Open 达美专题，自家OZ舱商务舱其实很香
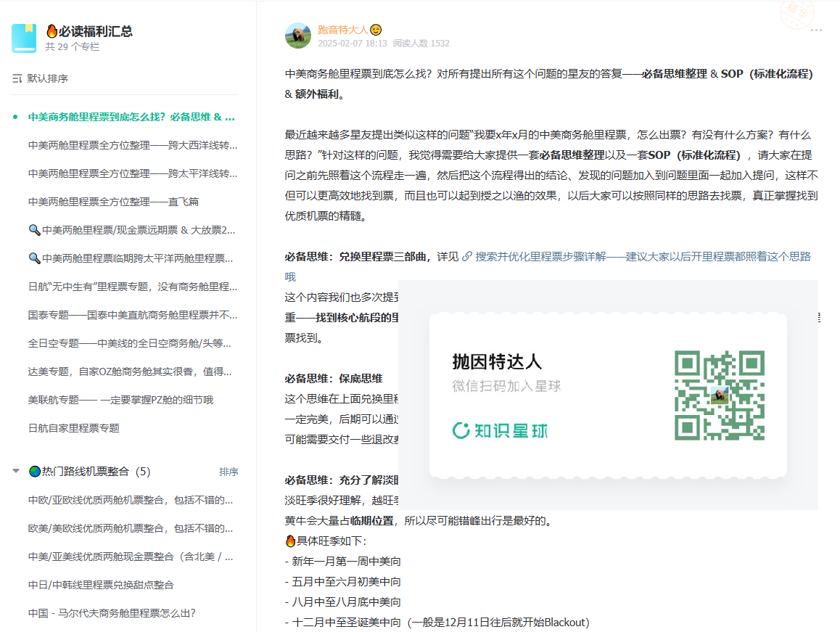The height and width of the screenshot is (632, 840). click(x=130, y=372)
